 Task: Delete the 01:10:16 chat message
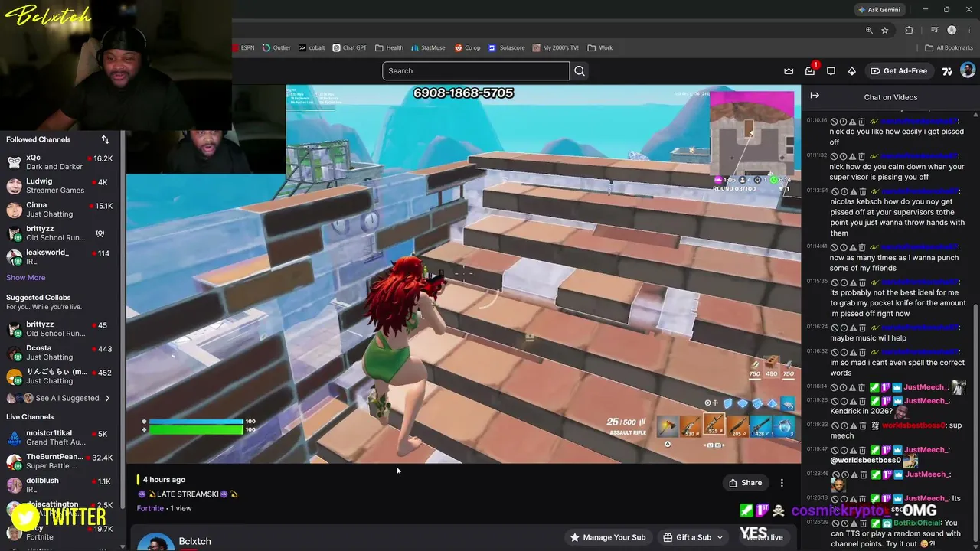tap(861, 122)
